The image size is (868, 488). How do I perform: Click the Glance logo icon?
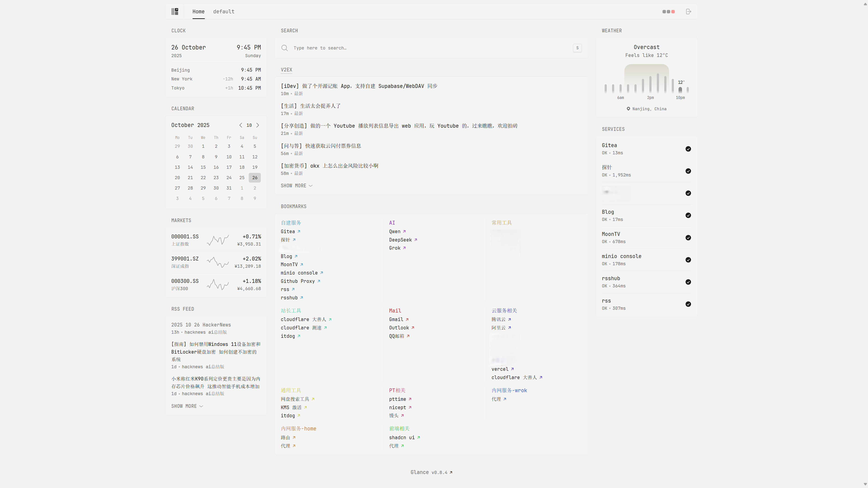click(175, 12)
